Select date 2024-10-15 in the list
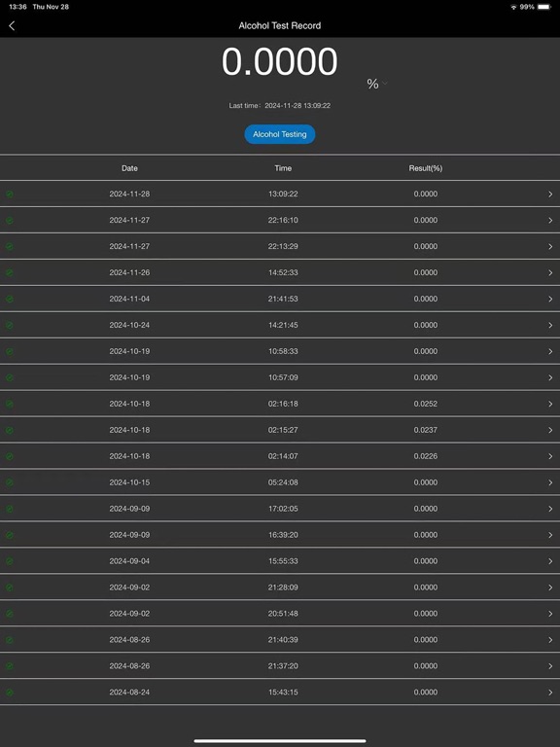560x747 pixels. [129, 482]
